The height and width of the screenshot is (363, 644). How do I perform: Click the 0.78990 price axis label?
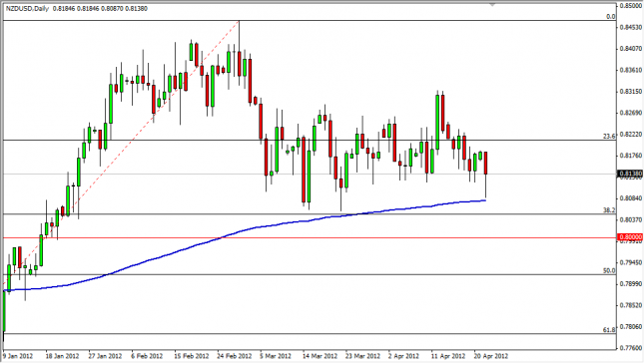(631, 284)
